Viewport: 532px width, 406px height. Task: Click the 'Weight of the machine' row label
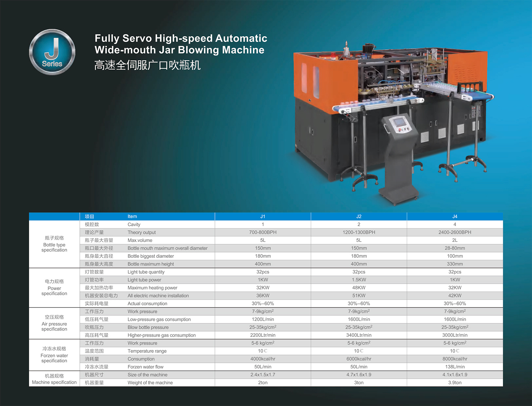pyautogui.click(x=150, y=383)
